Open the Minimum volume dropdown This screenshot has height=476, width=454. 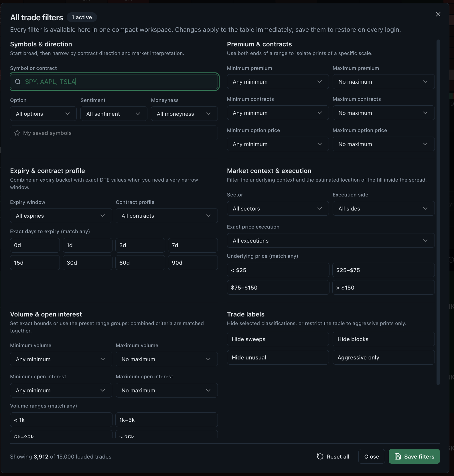click(61, 359)
